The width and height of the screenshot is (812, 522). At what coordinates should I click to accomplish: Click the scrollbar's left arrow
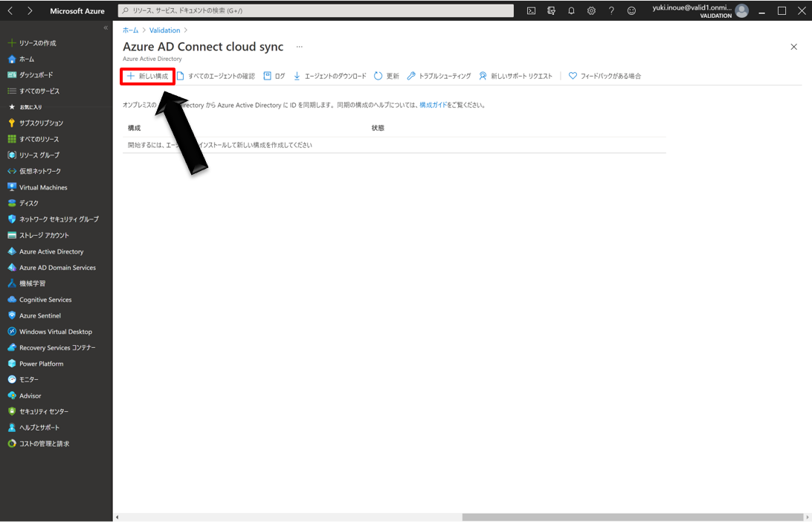(117, 518)
